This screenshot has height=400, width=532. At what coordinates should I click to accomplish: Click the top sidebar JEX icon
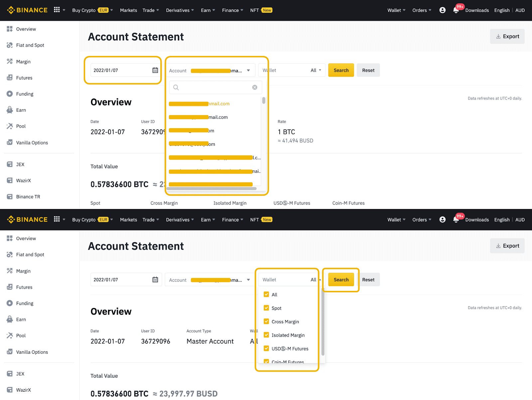[10, 164]
